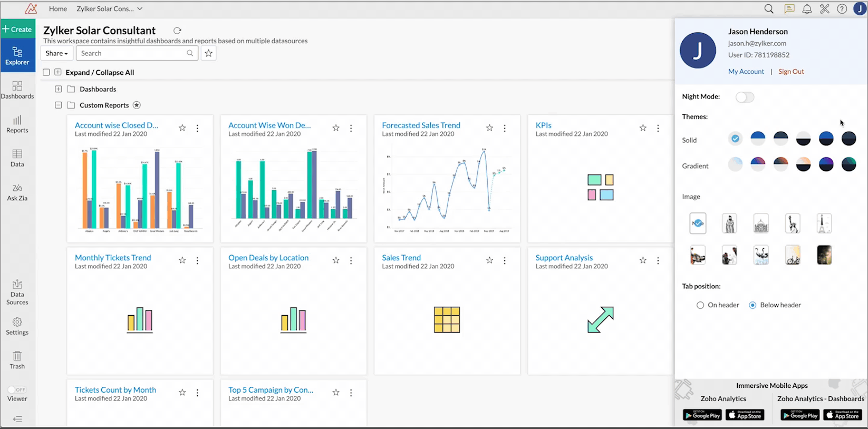Click Sign Out link
The image size is (868, 429).
click(791, 72)
